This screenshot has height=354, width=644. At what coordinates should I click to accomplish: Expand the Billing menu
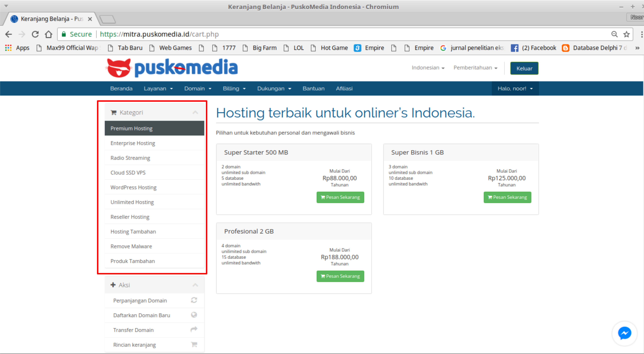[x=234, y=88]
